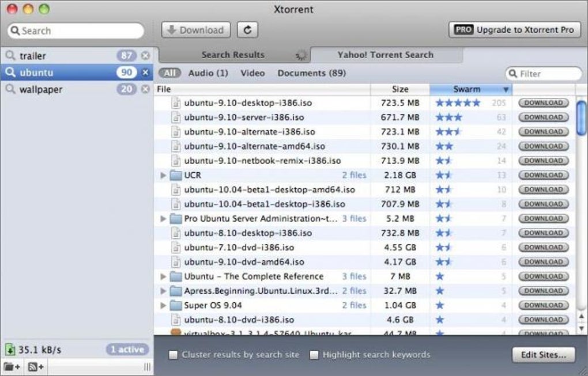Expand Apress.Beginning.Ubuntu.Linux folder

[163, 291]
